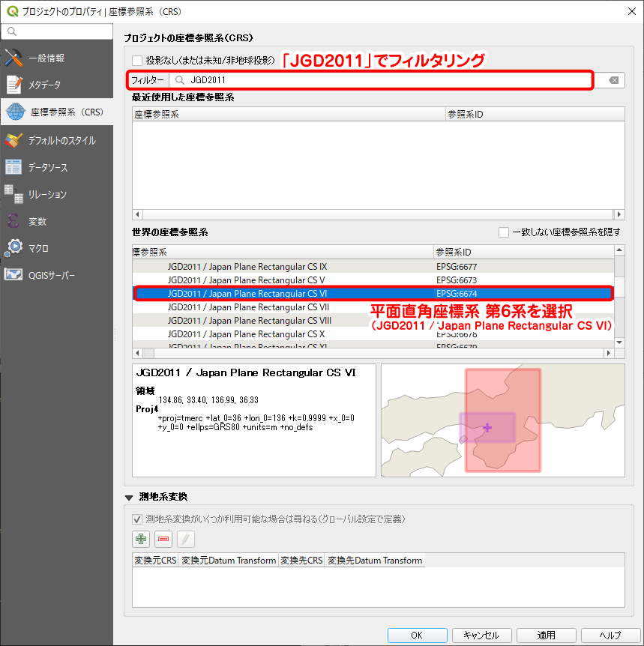Collapse the 測地系変換 section
The width and height of the screenshot is (644, 646).
tap(129, 497)
